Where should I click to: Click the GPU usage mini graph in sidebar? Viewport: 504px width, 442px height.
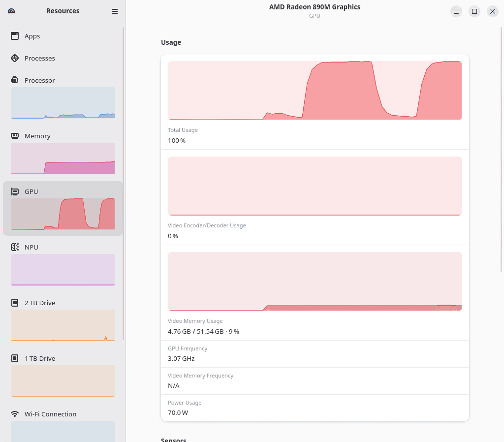63,214
